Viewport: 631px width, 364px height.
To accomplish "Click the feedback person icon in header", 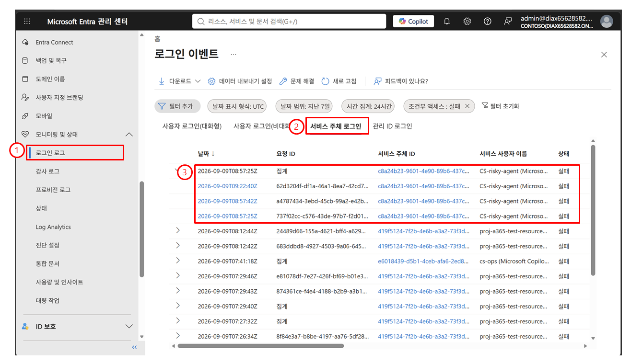I will 508,22.
